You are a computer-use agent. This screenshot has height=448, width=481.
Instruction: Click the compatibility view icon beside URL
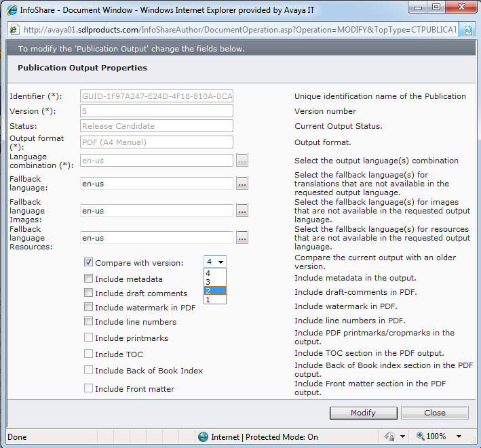[468, 30]
